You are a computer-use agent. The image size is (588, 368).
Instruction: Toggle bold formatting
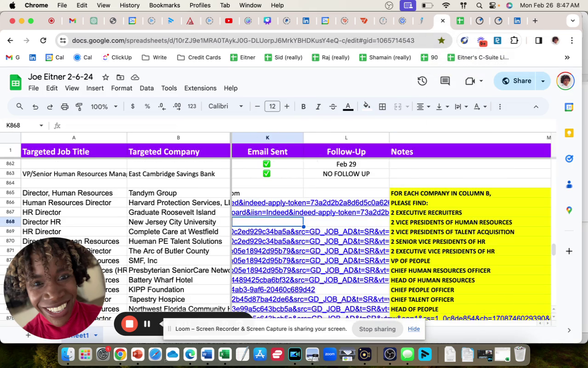point(303,106)
